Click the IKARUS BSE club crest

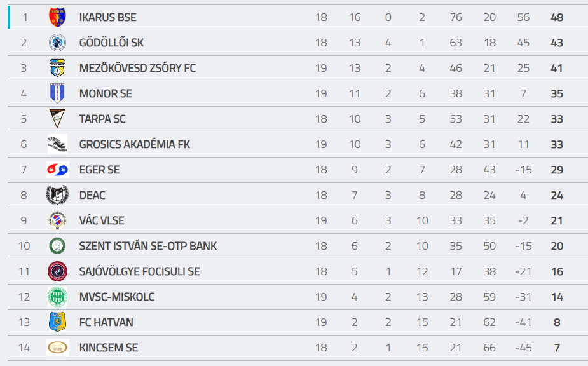[57, 17]
